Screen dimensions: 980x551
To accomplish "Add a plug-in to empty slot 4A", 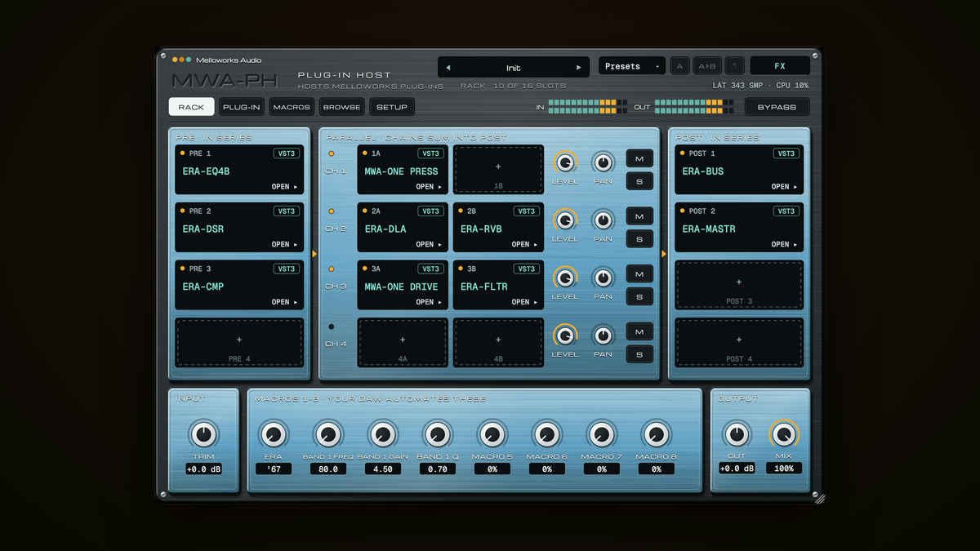I will (403, 343).
